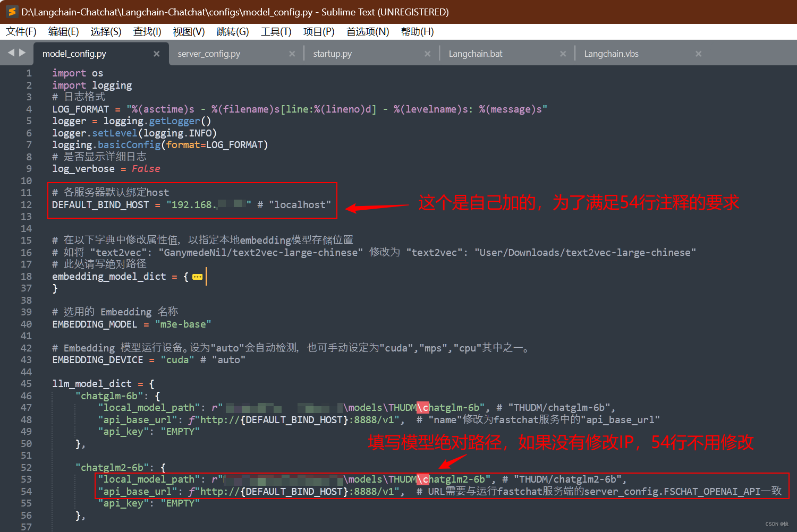Open the 编辑(E) menu

click(x=63, y=32)
